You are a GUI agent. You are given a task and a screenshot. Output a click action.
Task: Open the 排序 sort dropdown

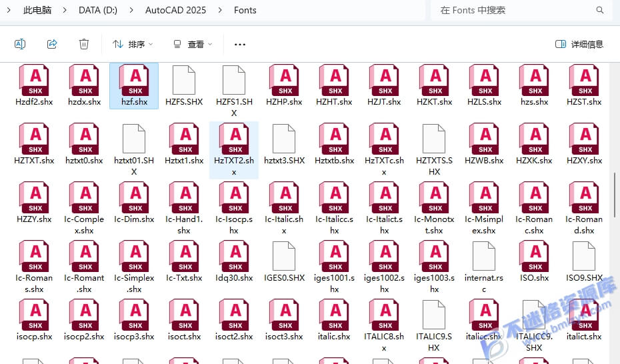[133, 44]
